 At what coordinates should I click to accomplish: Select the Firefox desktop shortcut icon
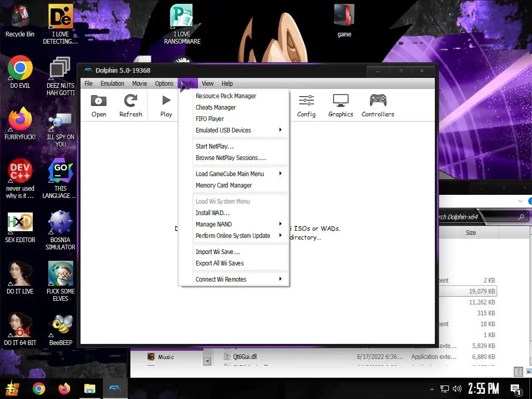(20, 124)
